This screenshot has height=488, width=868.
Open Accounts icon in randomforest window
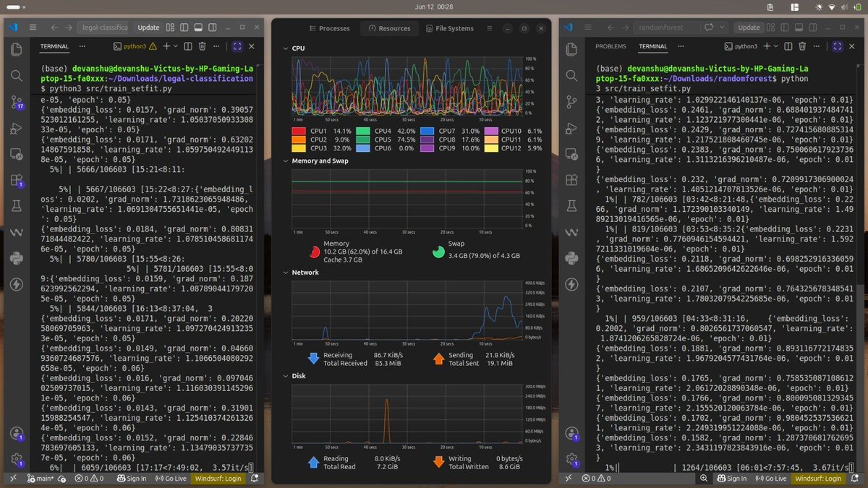[x=571, y=434]
